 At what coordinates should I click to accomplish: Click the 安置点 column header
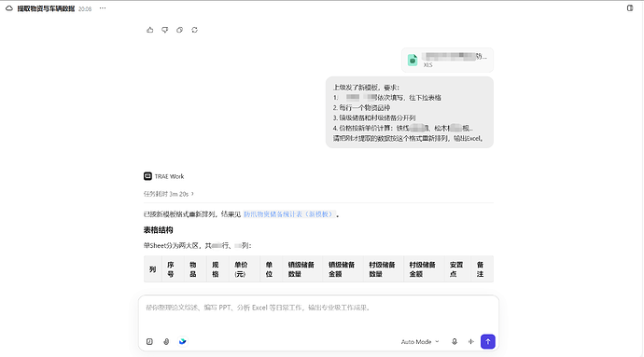point(456,269)
